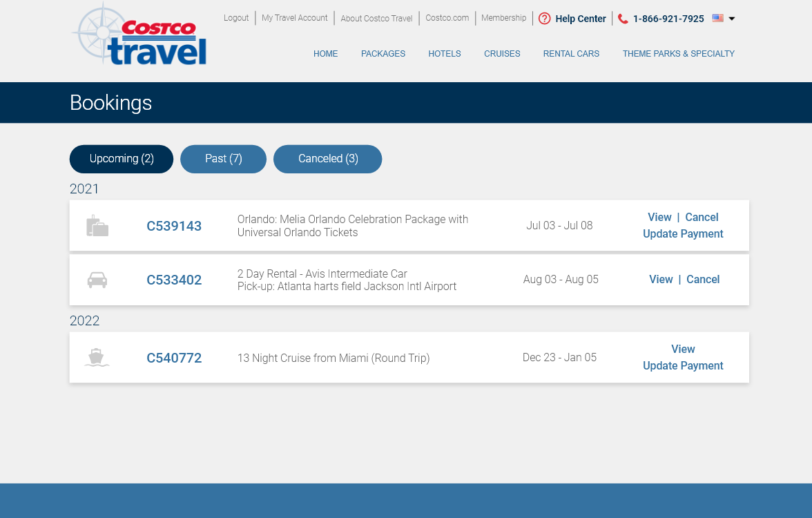Click the 2 Day Rental Avis description
Viewport: 812px width, 518px height.
347,280
